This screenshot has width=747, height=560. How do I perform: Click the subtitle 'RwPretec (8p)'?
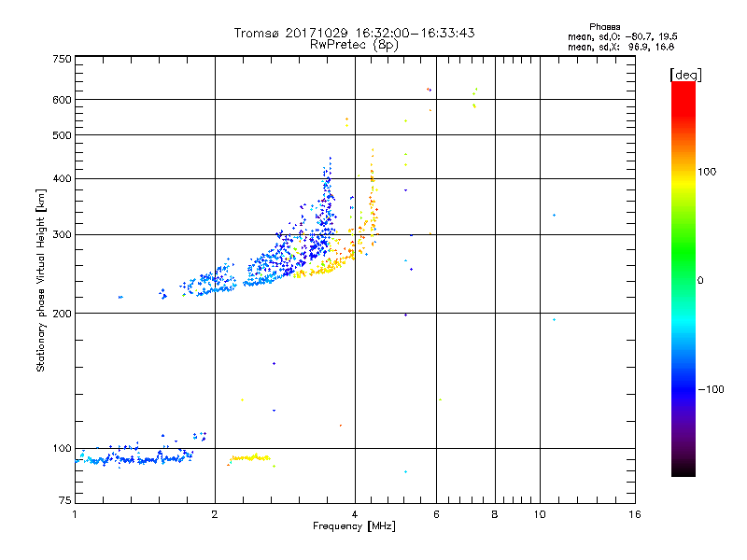click(x=354, y=45)
